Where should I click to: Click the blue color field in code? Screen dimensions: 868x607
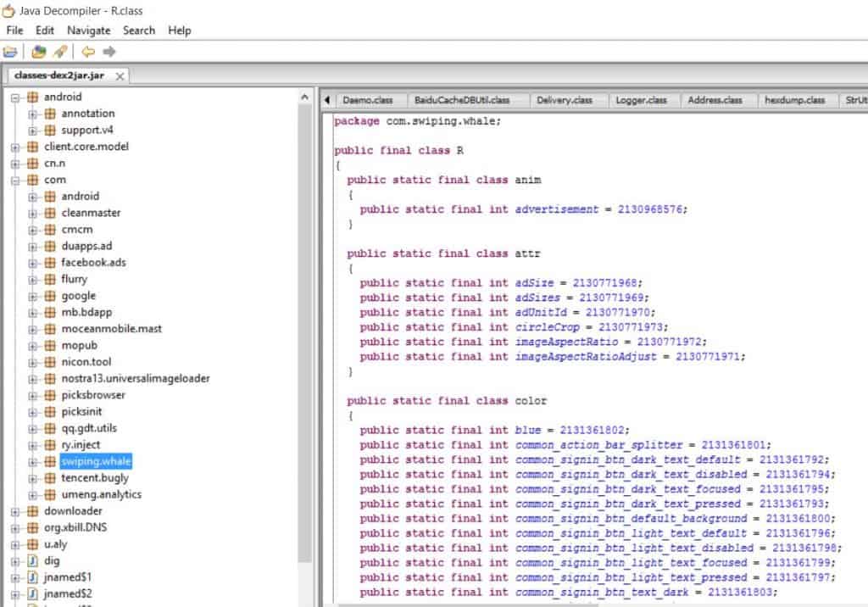[x=527, y=431]
